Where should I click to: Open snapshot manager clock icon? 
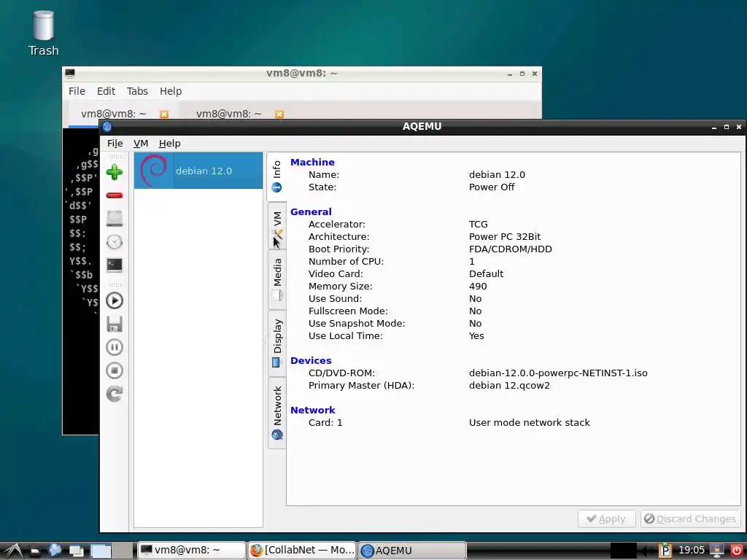(x=115, y=242)
